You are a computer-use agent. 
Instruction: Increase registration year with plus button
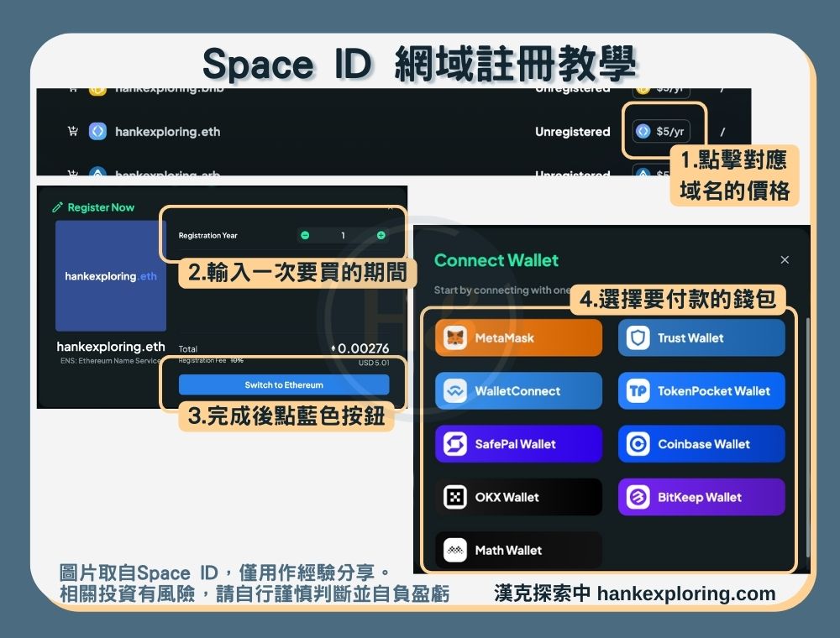(x=381, y=235)
